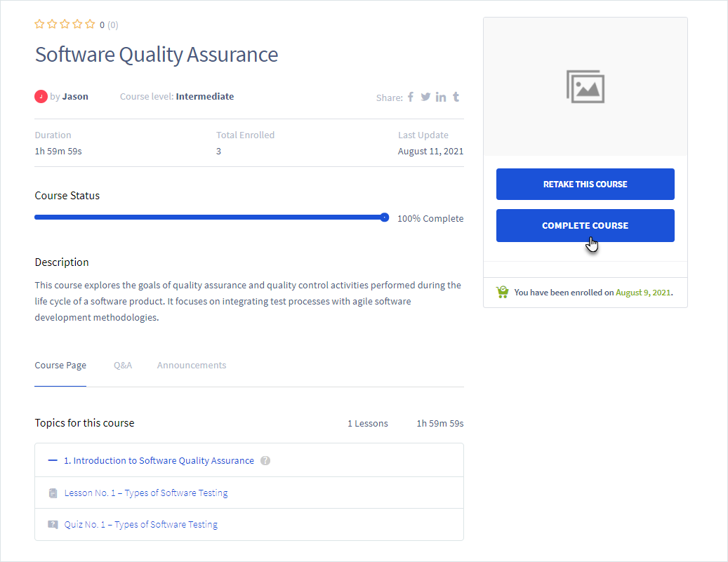Image resolution: width=728 pixels, height=562 pixels.
Task: Click the fifth rating star
Action: click(90, 25)
